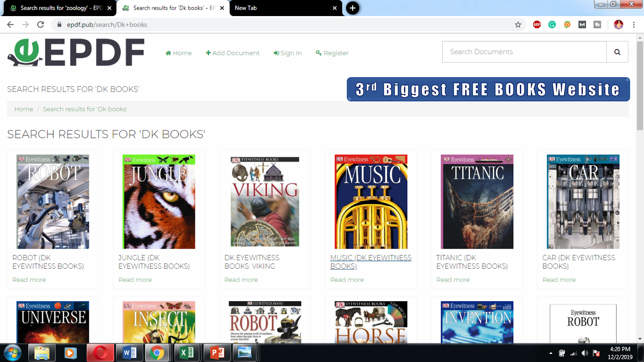Viewport: 644px width, 362px height.
Task: Open the Horse book cover
Action: 371,322
